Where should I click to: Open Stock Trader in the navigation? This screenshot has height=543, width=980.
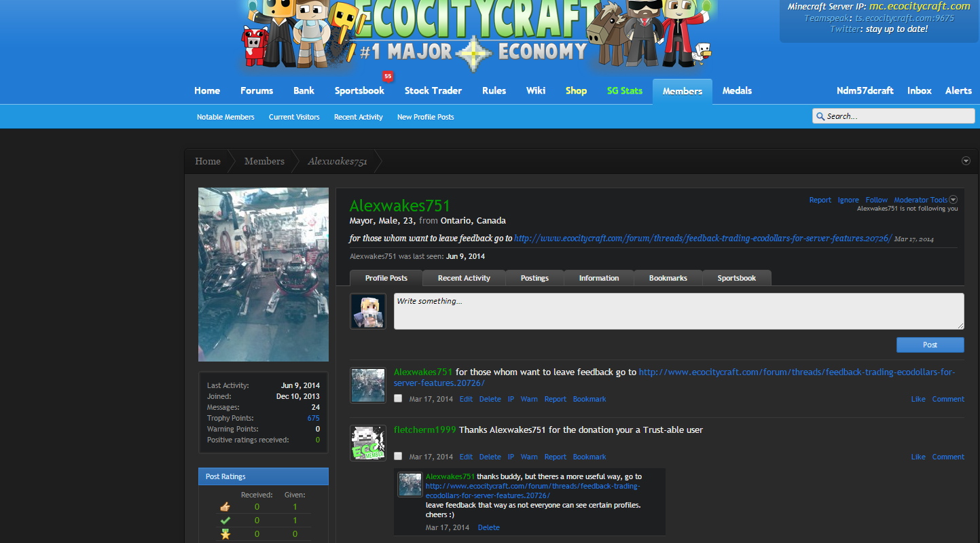click(x=433, y=90)
